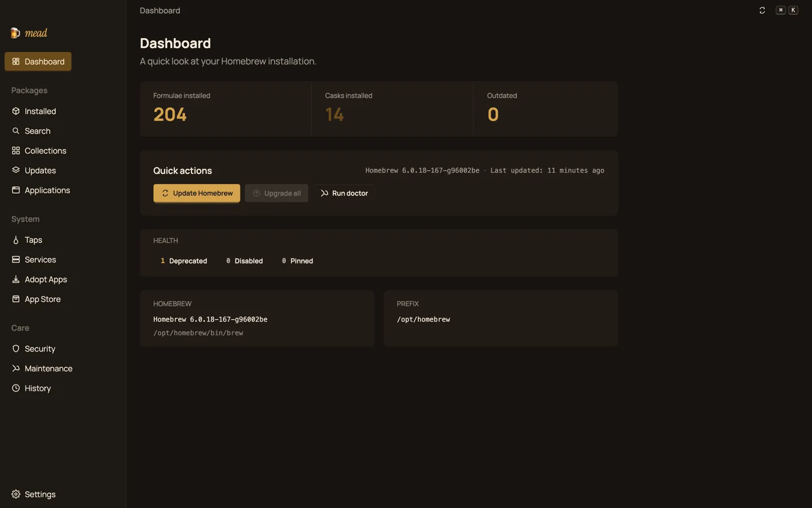Click the 1 Deprecated health item
This screenshot has height=508, width=812.
click(x=184, y=261)
